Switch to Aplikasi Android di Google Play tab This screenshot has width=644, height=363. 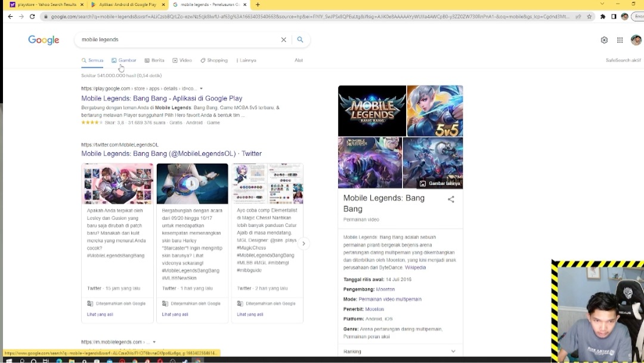click(128, 5)
